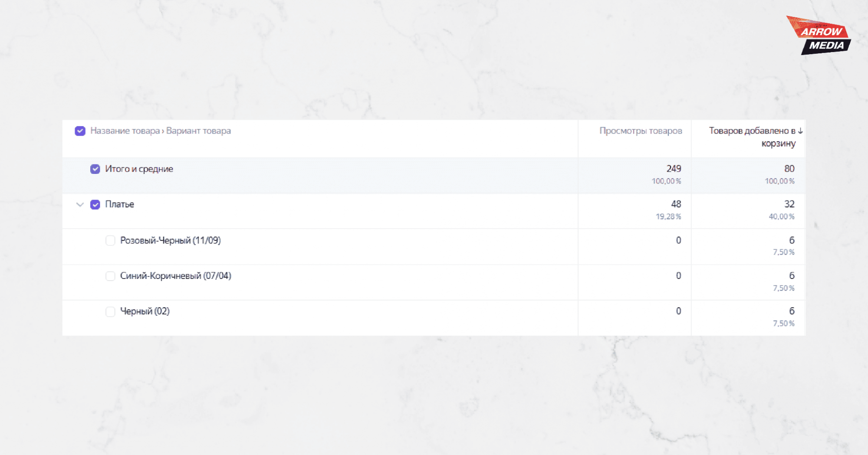
Task: Click the Итого и средние label
Action: pyautogui.click(x=139, y=169)
